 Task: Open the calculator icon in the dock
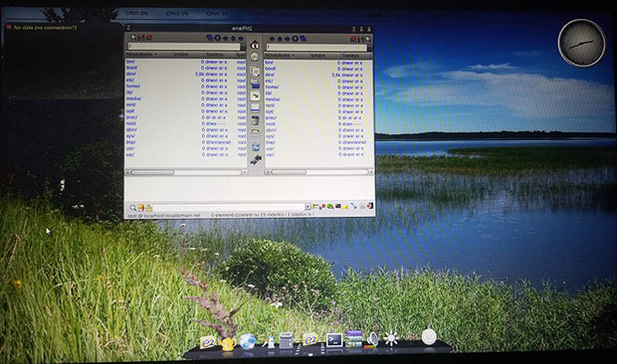[x=287, y=340]
